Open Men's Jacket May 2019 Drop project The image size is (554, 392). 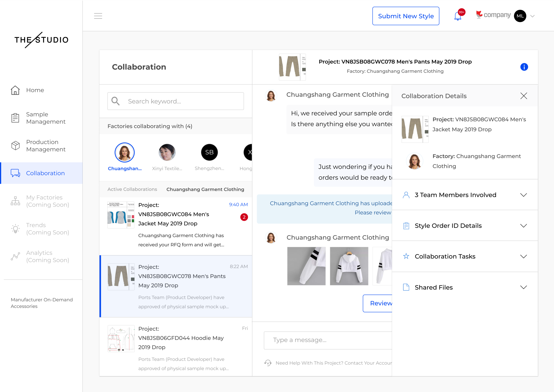176,226
